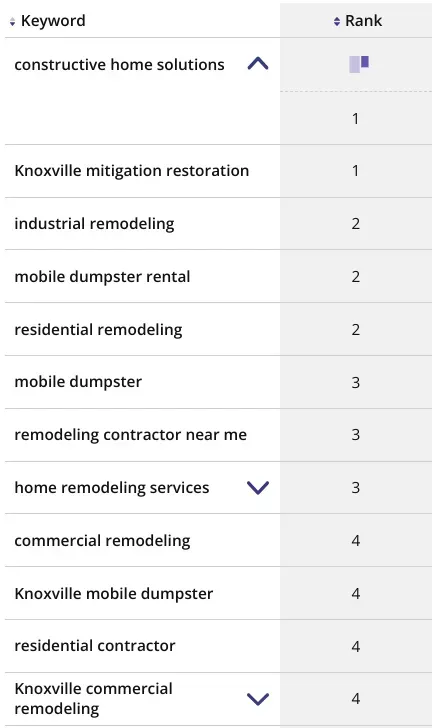Select the residential contractor keyword

(x=95, y=646)
